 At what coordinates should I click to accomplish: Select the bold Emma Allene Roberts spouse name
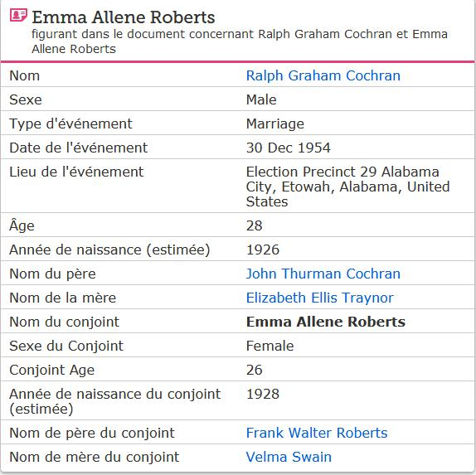(x=325, y=322)
